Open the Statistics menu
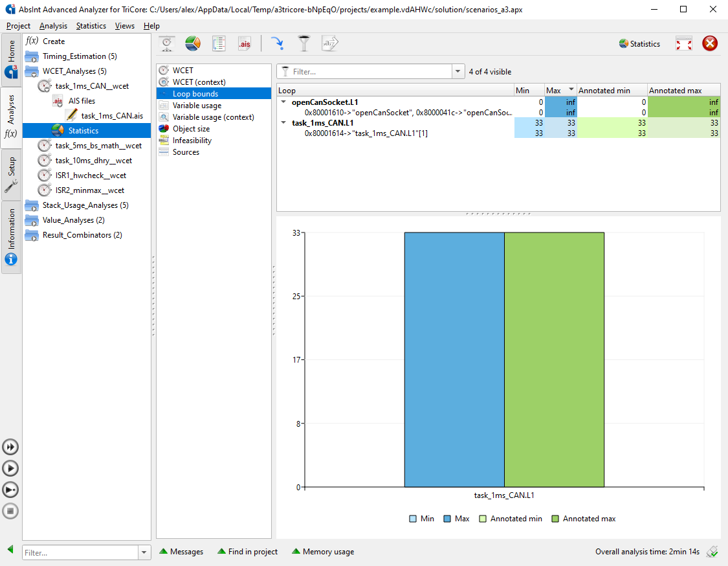This screenshot has width=728, height=566. pos(91,26)
